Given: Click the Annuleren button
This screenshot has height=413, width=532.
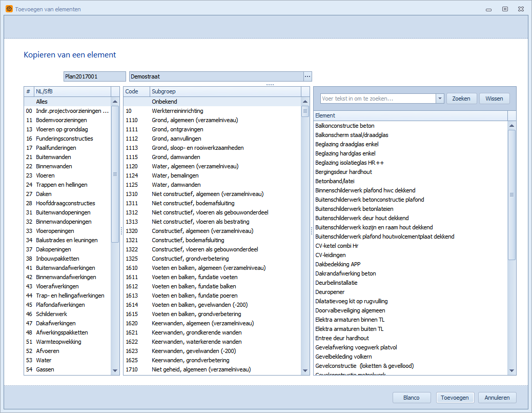Looking at the screenshot, I should (x=497, y=398).
